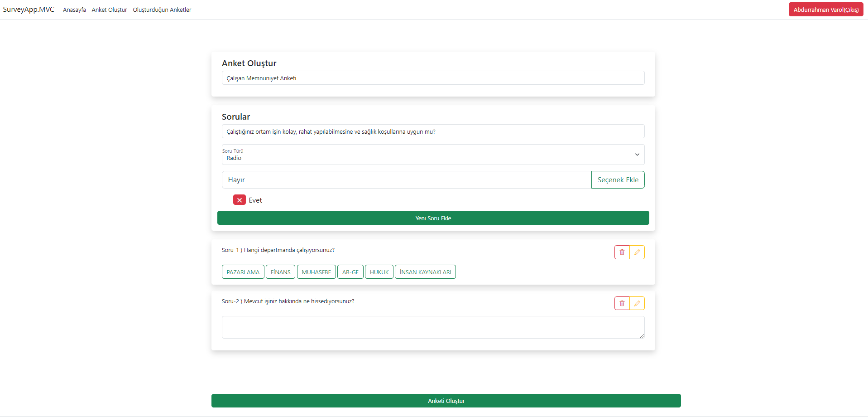The image size is (868, 417).
Task: Click the SurveyApp.MVC brand link
Action: coord(29,9)
